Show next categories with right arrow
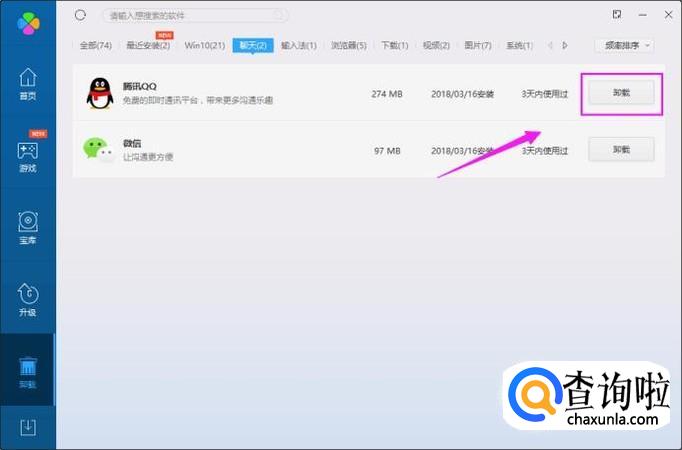This screenshot has width=682, height=450. click(x=565, y=45)
